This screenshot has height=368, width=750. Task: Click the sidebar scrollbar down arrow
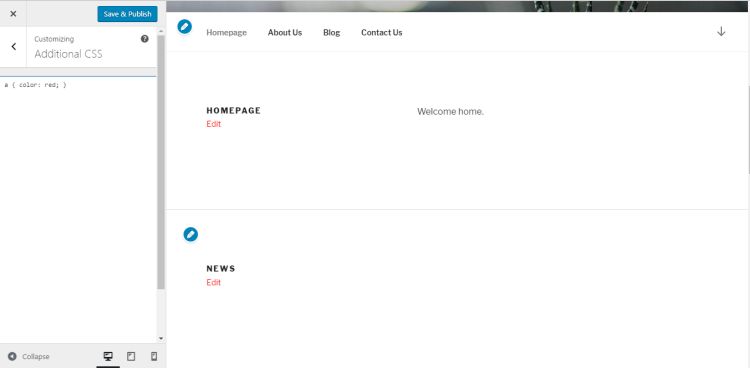[x=161, y=338]
